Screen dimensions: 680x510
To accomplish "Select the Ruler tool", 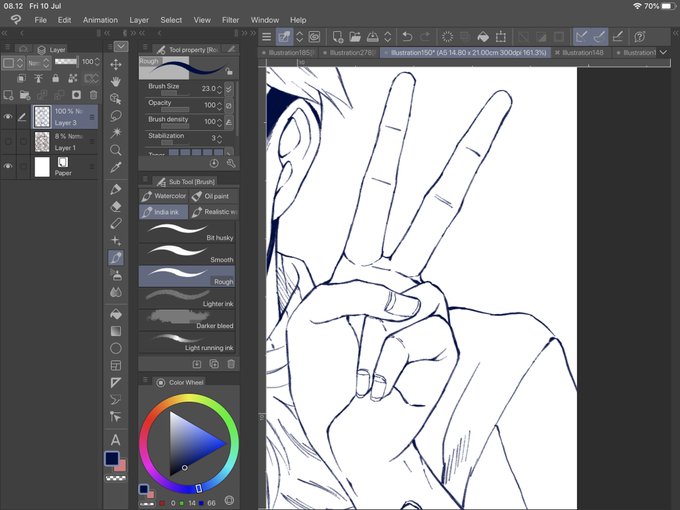I will pos(116,382).
